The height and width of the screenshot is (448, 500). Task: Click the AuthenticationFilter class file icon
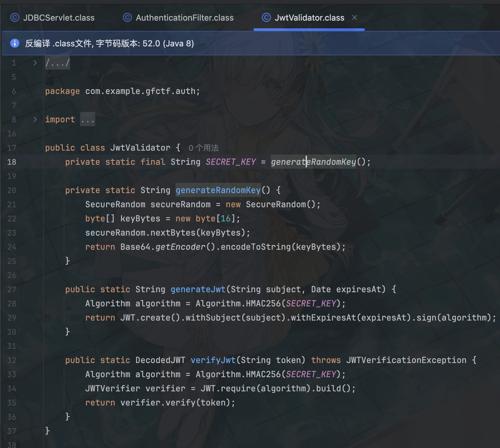pyautogui.click(x=127, y=18)
